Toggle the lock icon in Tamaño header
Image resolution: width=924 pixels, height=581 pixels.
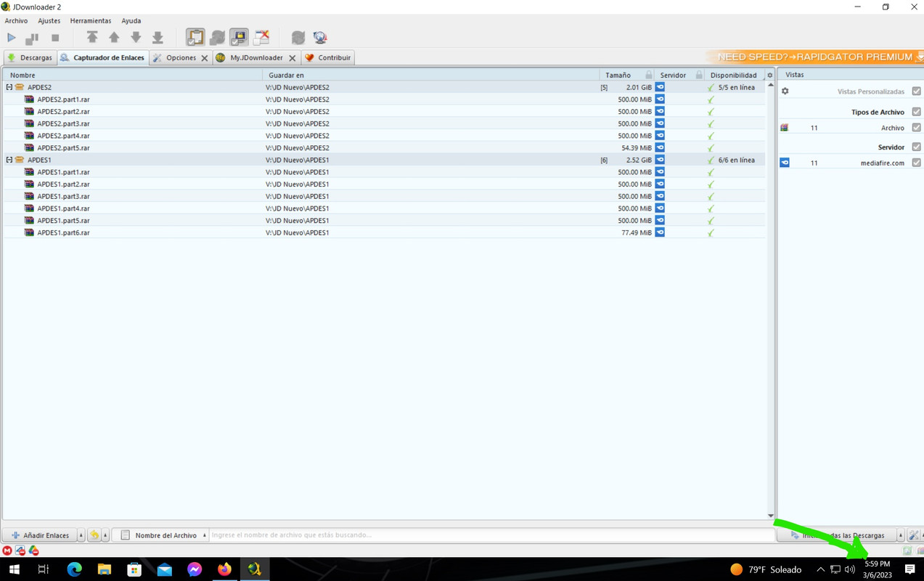pyautogui.click(x=648, y=75)
